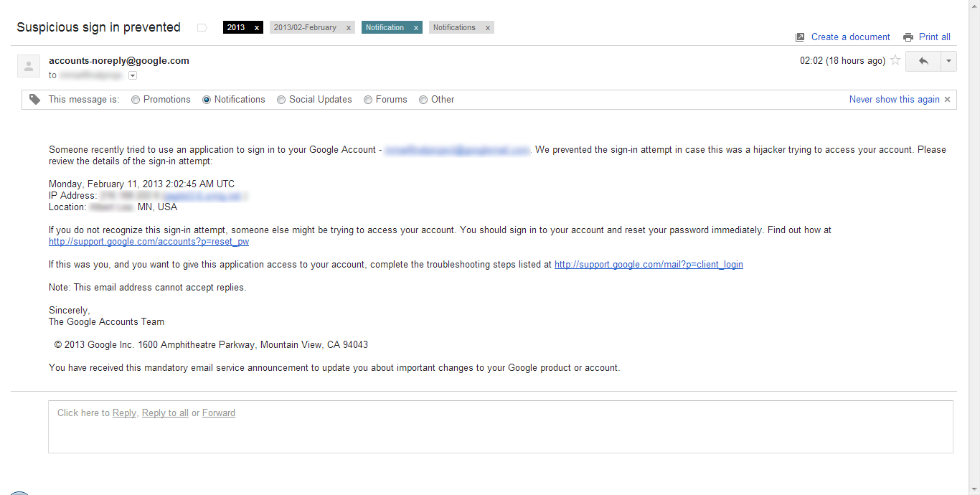This screenshot has width=980, height=495.
Task: Star this email message
Action: 895,61
